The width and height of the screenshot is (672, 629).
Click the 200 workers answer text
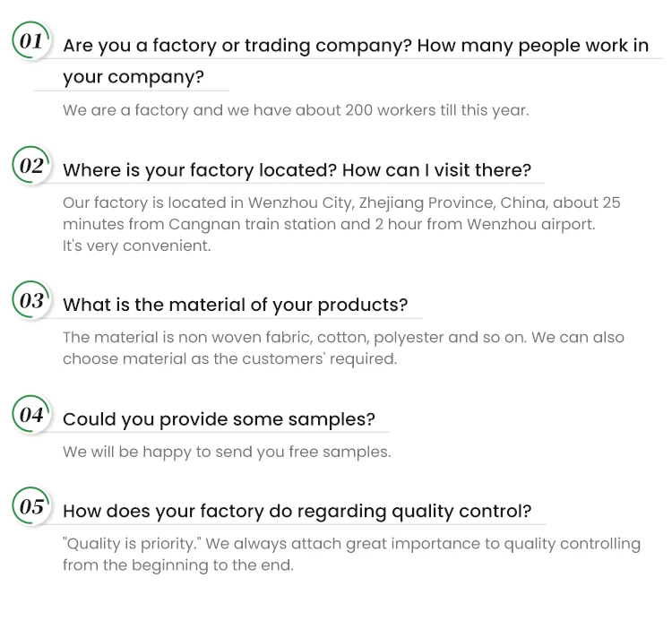point(296,111)
